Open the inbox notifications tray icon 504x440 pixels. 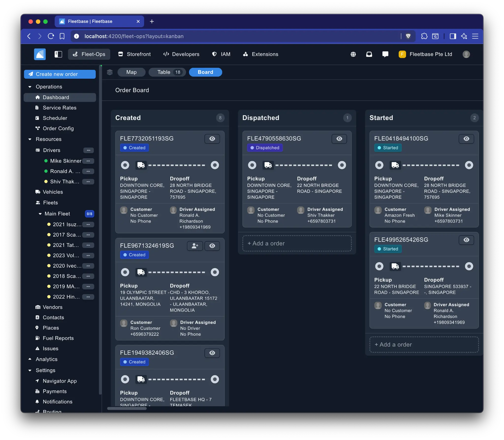click(369, 54)
